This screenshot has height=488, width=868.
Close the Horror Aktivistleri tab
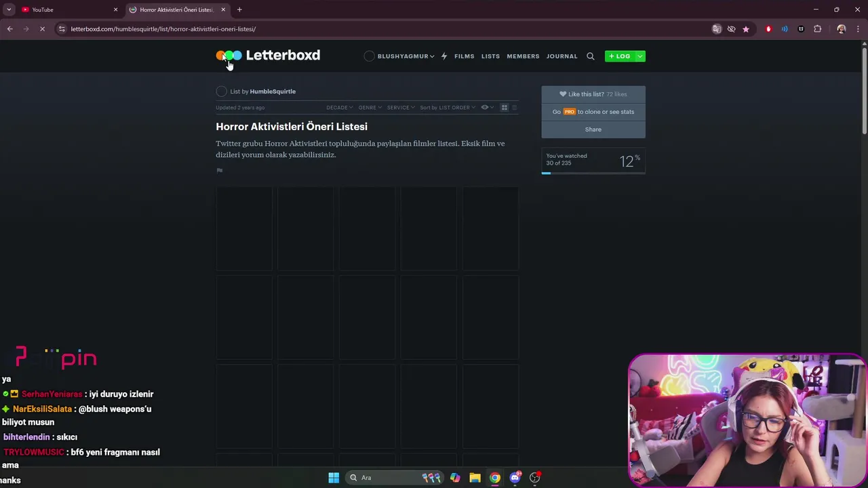[x=223, y=9]
